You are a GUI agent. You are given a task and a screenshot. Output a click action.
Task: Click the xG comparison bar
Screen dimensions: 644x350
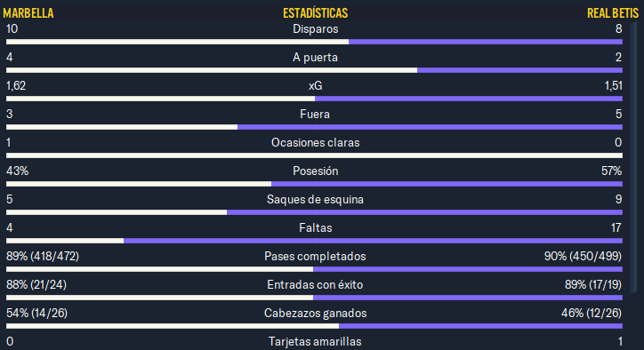click(314, 99)
